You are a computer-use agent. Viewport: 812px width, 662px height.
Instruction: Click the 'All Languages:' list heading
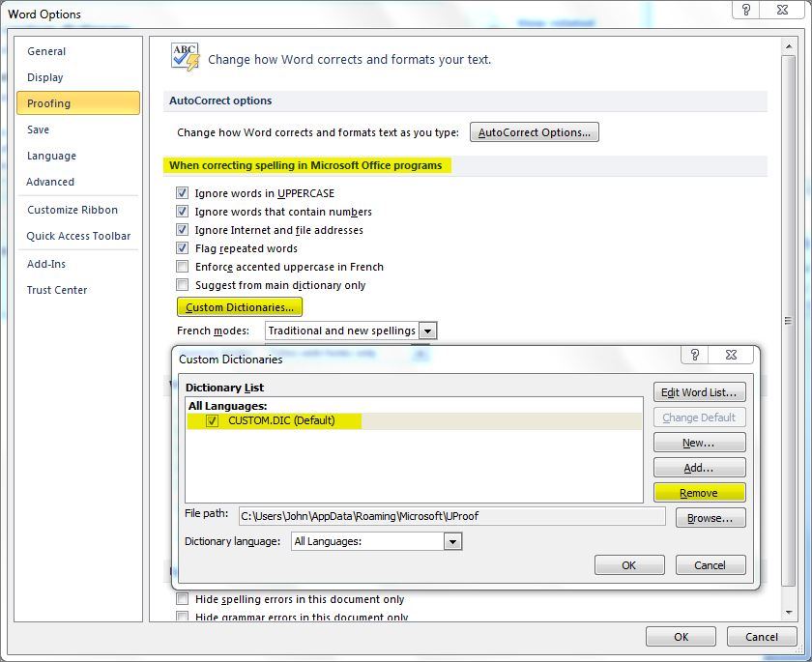point(228,406)
